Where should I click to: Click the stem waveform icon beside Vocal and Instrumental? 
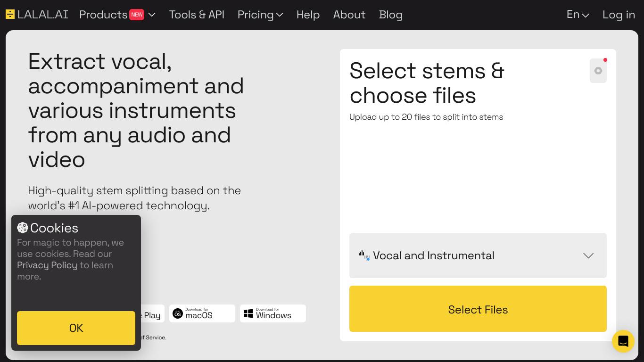click(x=364, y=255)
